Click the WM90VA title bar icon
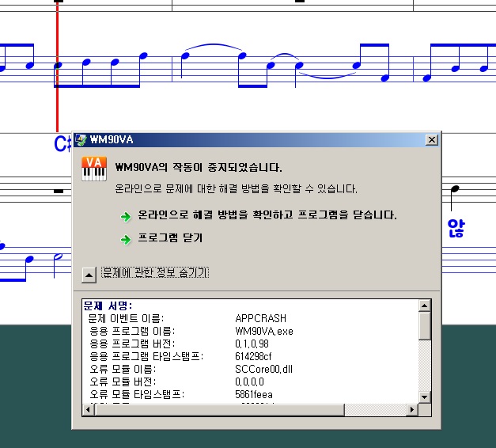The width and height of the screenshot is (496, 448). pos(81,139)
